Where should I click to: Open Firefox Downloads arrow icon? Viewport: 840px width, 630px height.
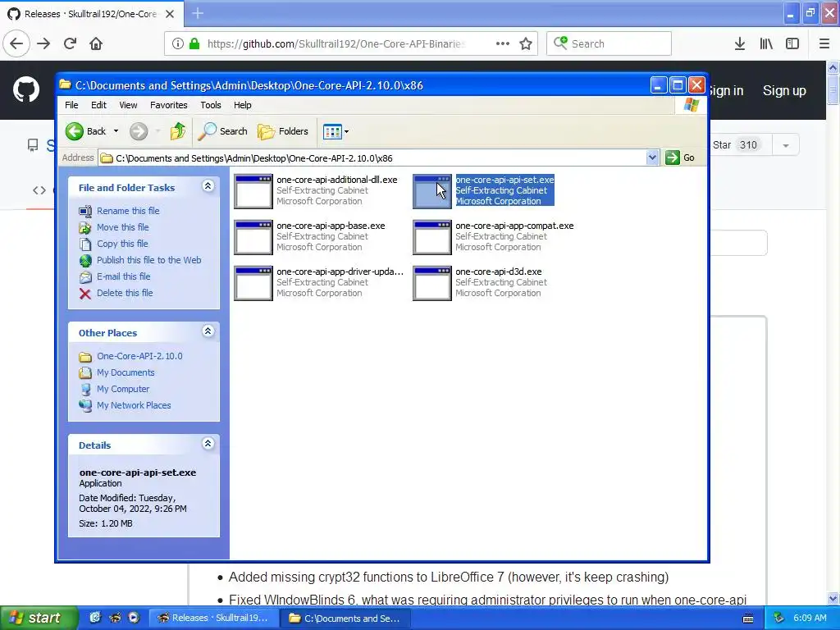pyautogui.click(x=740, y=43)
